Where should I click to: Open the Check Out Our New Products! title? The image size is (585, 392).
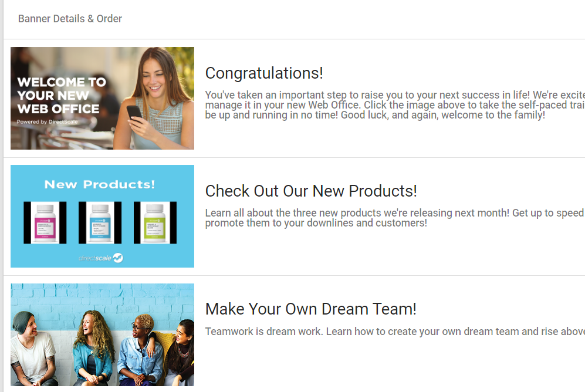click(311, 191)
